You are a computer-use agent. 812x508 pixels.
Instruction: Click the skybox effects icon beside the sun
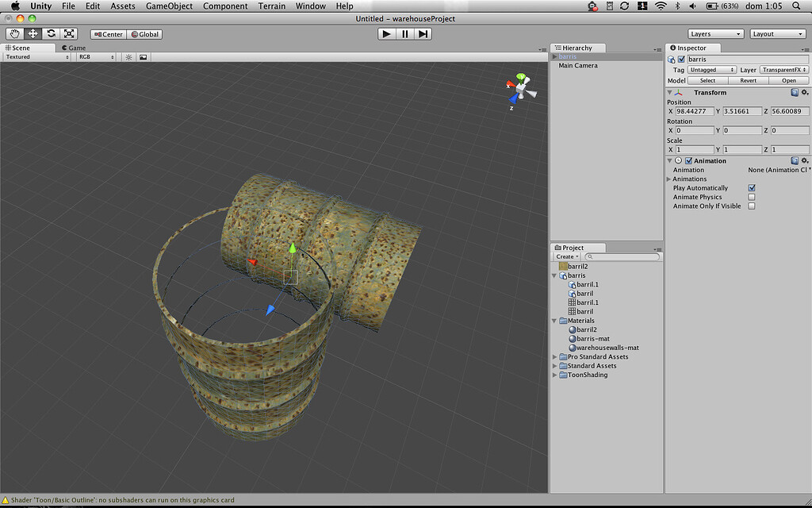tap(143, 56)
